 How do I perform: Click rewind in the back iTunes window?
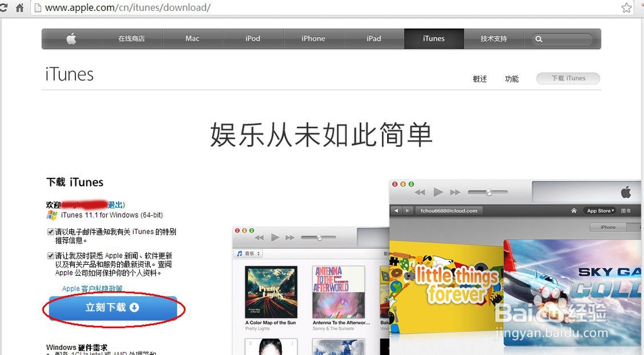coord(259,238)
